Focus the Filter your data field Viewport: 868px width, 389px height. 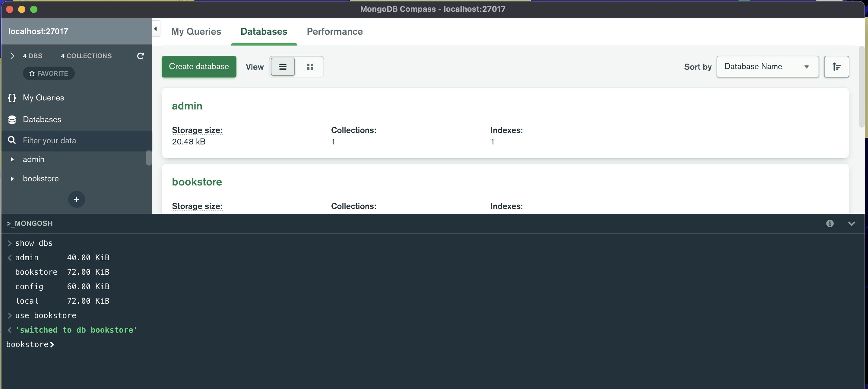(77, 141)
